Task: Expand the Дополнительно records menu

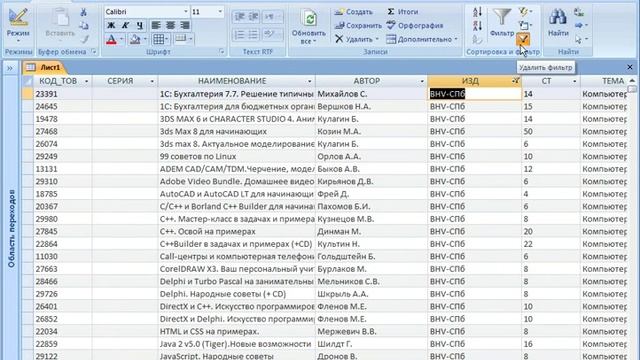Action: coord(422,39)
